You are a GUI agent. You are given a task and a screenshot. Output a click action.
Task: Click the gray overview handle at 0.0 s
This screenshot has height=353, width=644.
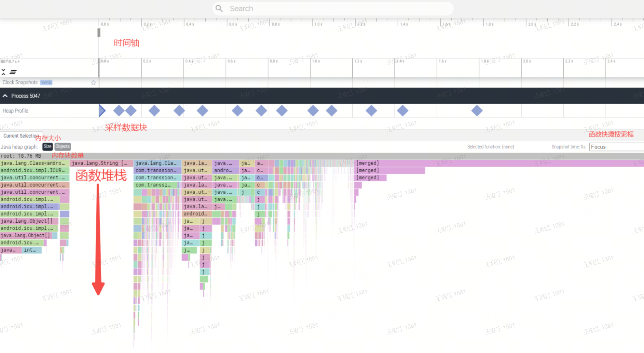99,33
